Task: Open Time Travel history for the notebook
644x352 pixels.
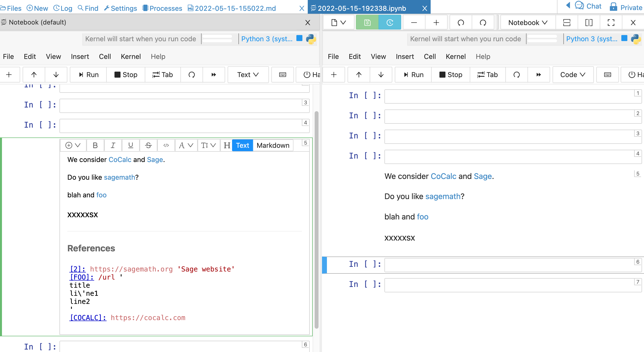Action: (x=390, y=22)
